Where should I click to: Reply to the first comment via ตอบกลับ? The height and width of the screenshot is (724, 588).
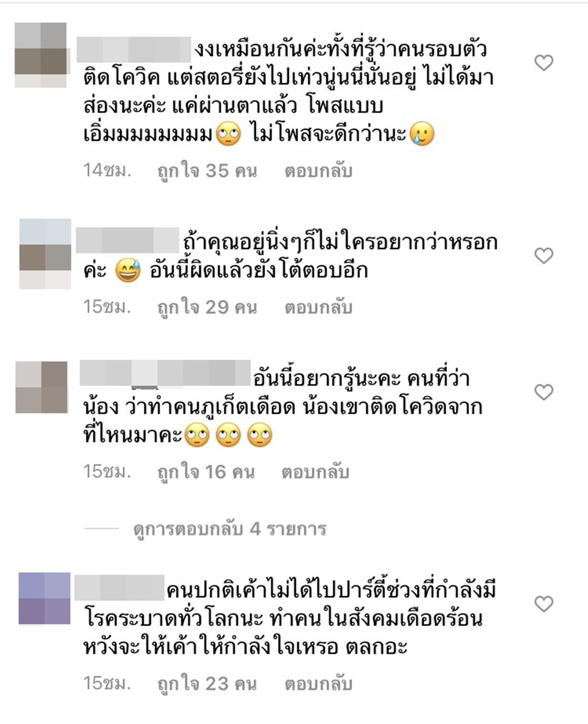(318, 171)
